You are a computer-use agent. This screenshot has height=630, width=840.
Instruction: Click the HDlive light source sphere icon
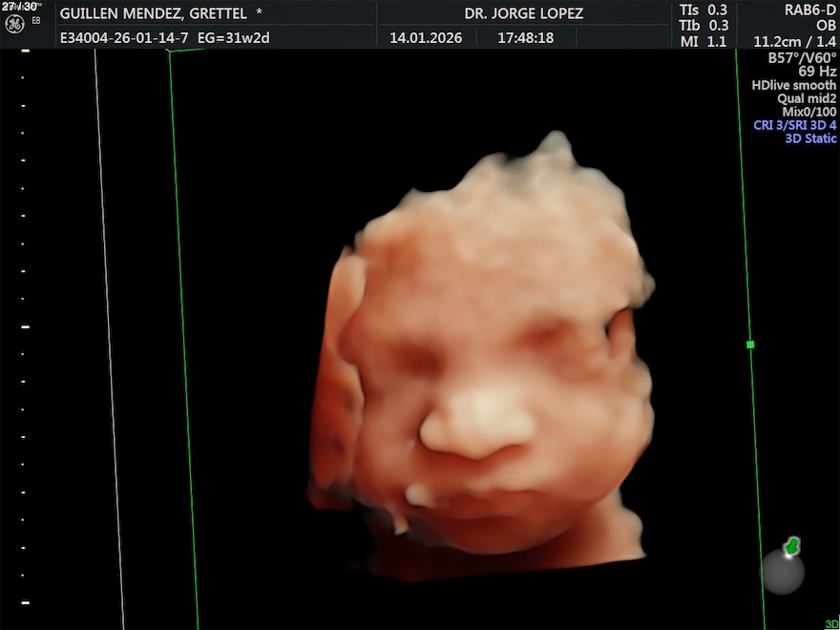783,571
